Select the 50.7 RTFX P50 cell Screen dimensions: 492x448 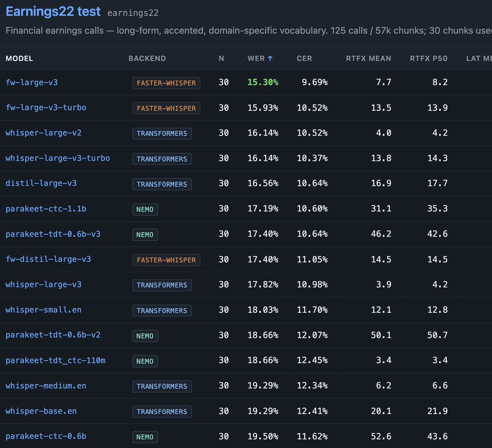tap(437, 335)
